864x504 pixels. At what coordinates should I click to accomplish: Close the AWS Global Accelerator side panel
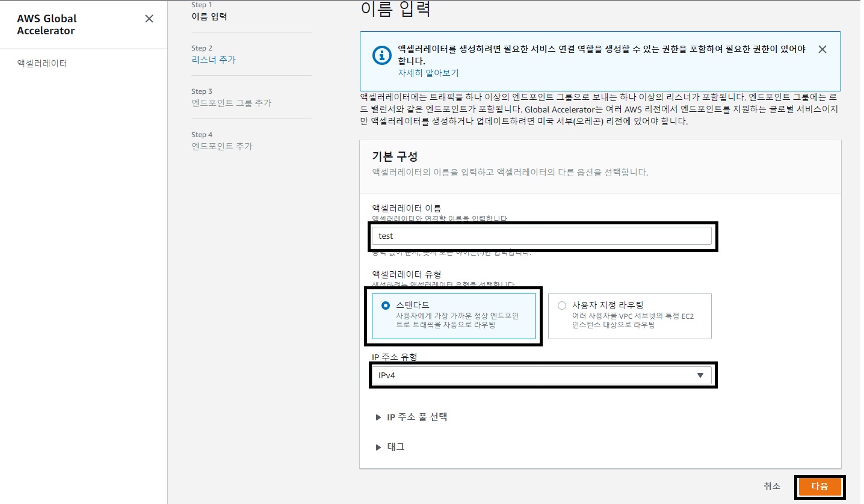149,19
